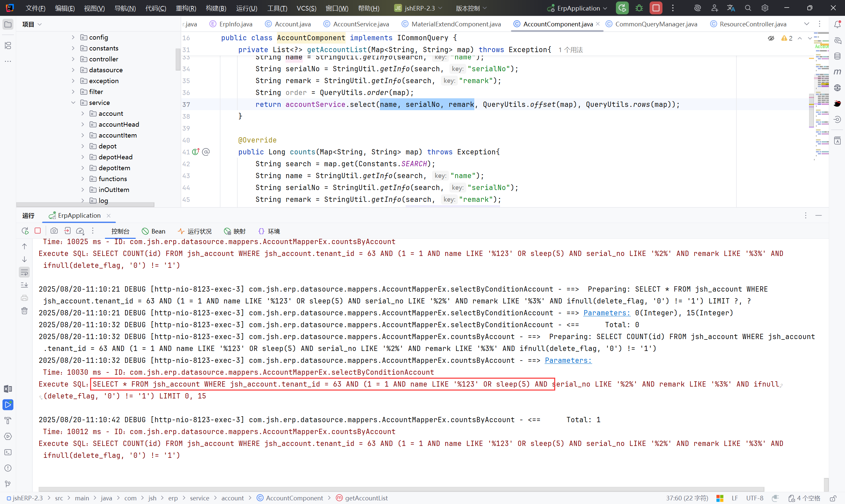Click the Debug ErpApplication bug icon
The height and width of the screenshot is (504, 845).
pyautogui.click(x=639, y=8)
